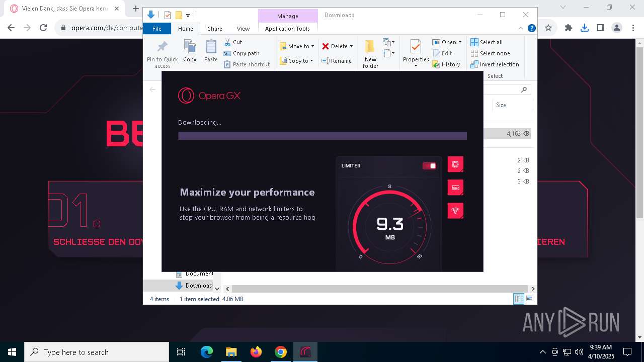
Task: Click the Open button in ribbon
Action: [444, 42]
